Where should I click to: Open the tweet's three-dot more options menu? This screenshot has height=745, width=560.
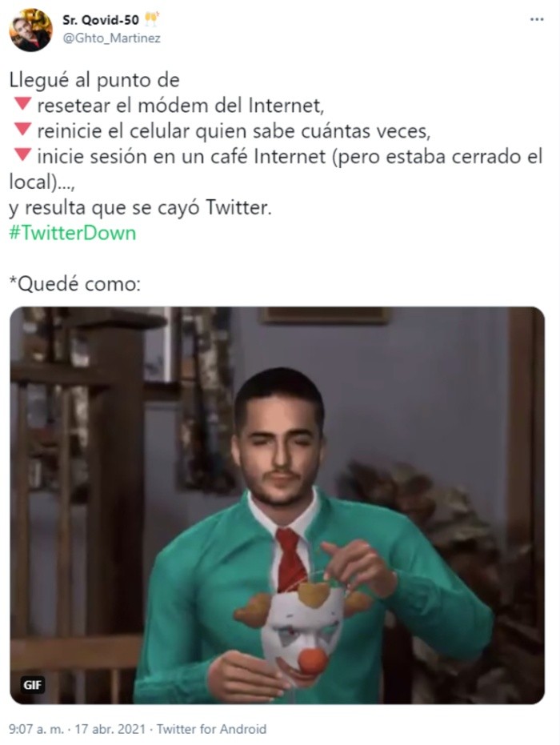[536, 19]
